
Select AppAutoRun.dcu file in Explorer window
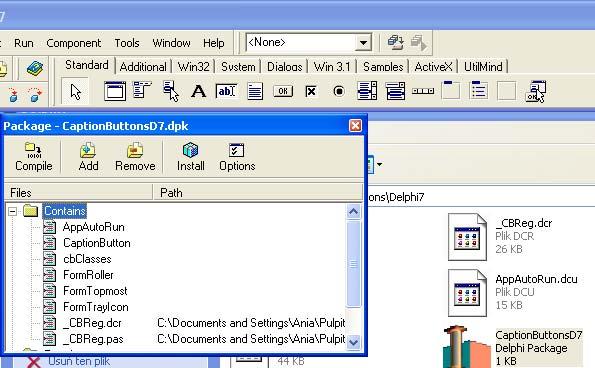(513, 293)
